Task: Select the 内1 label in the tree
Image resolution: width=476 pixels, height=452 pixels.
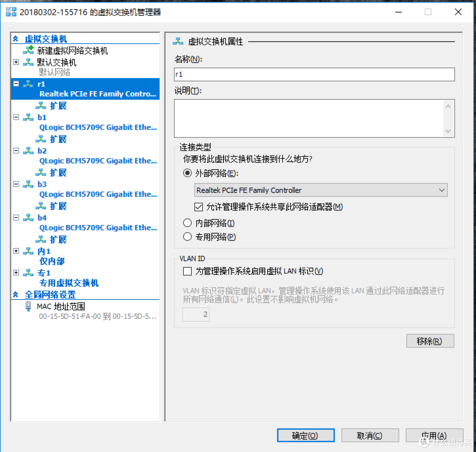Action: coord(44,251)
